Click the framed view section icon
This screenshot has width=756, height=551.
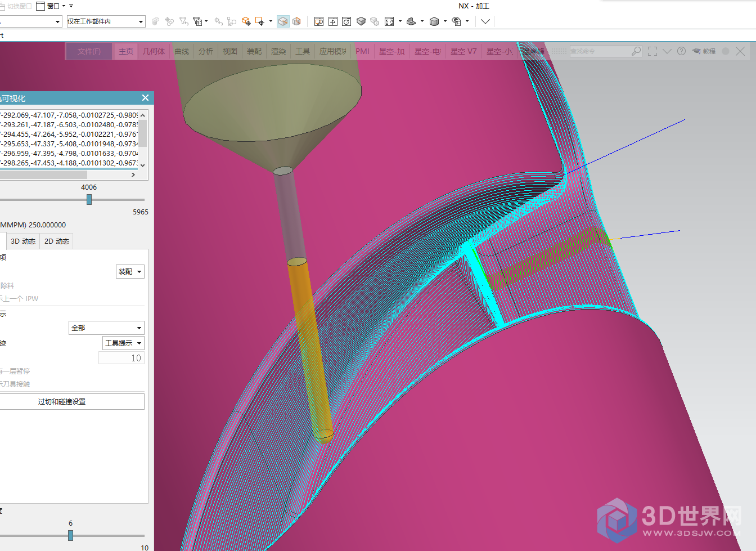click(389, 21)
